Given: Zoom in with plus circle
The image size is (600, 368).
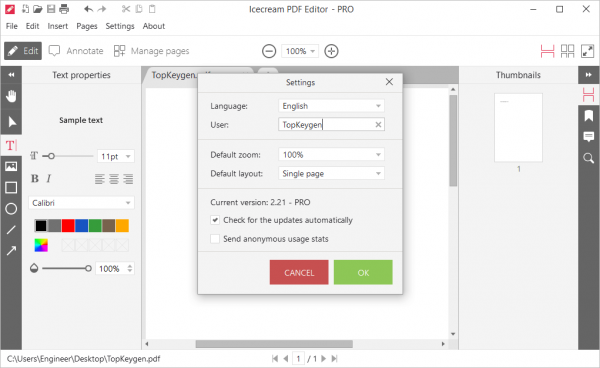Looking at the screenshot, I should pos(331,51).
